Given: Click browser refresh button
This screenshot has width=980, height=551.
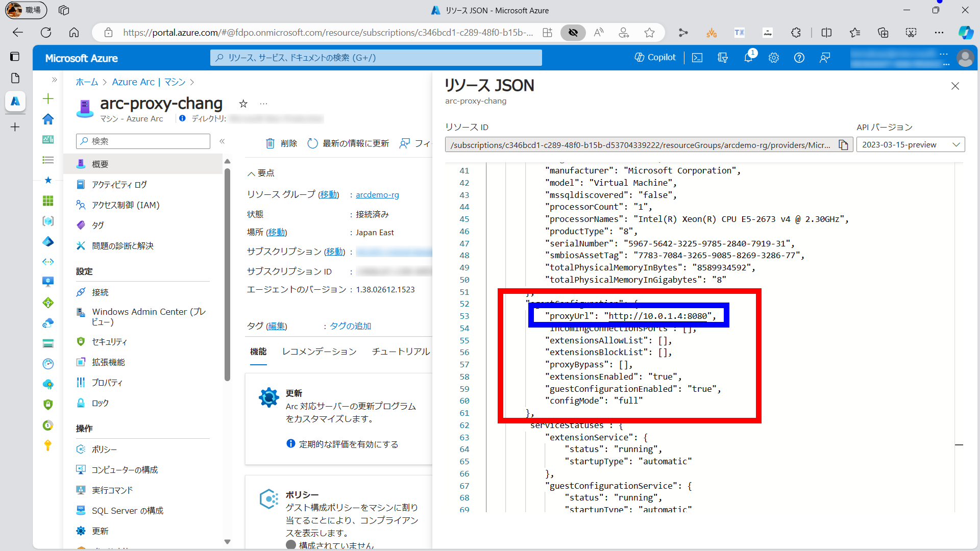Looking at the screenshot, I should [46, 33].
